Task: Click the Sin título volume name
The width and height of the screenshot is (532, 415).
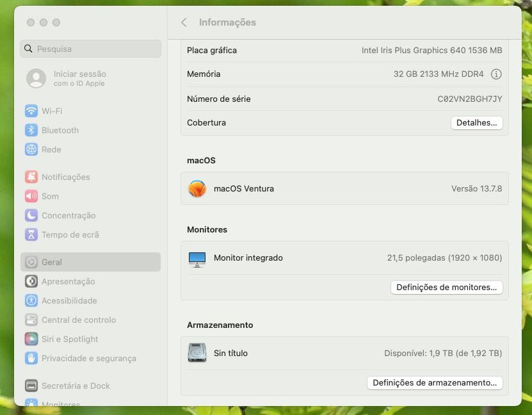Action: (230, 354)
